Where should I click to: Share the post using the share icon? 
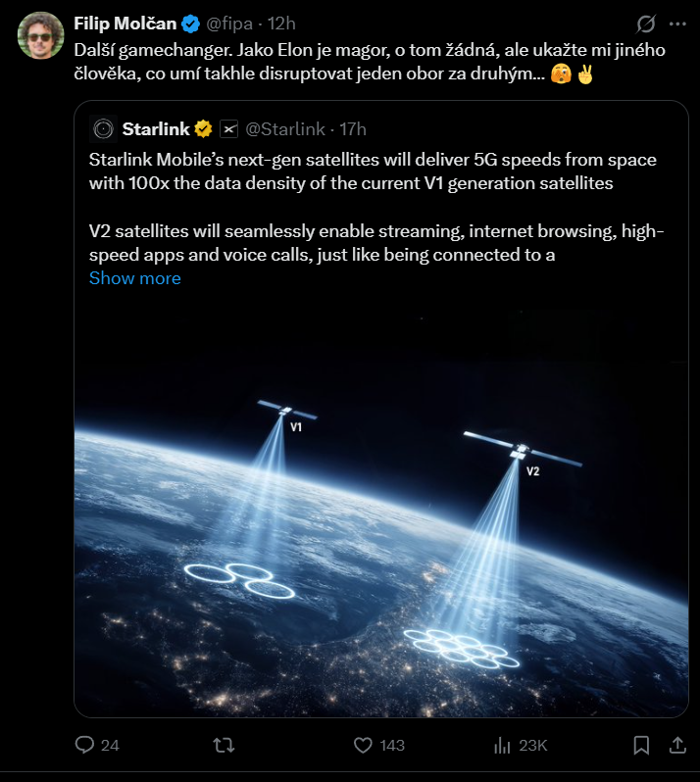pos(676,745)
